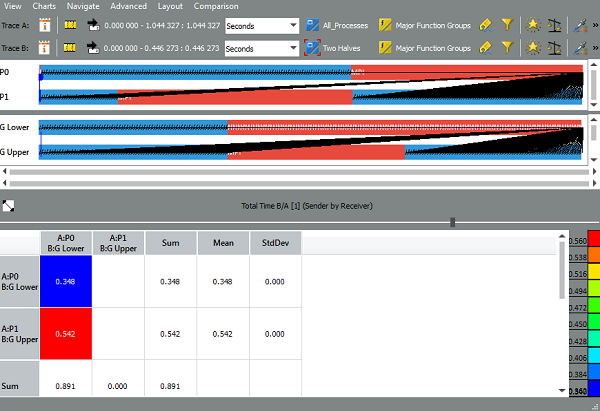This screenshot has height=411, width=600.
Task: Click Trace B time range 0.000 000 - 0.446 273
Action: [x=161, y=48]
